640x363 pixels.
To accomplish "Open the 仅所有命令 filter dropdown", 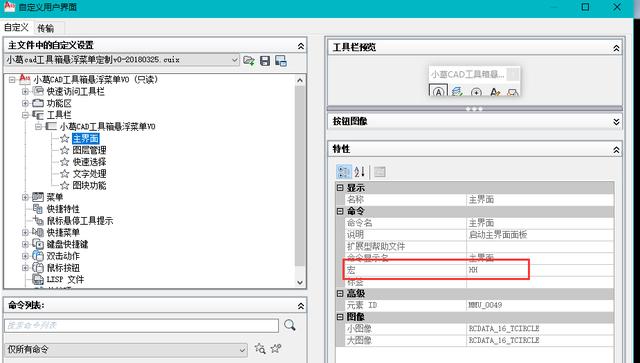I will click(242, 350).
